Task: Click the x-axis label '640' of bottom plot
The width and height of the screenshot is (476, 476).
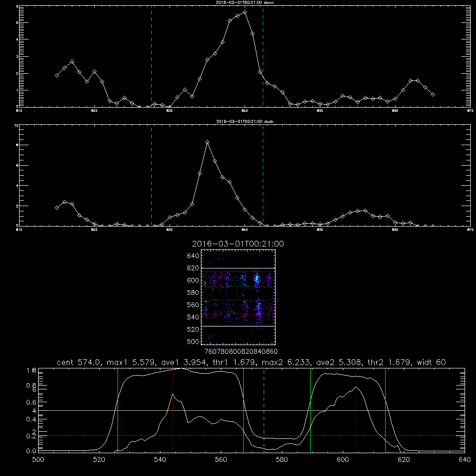Action: click(x=465, y=460)
